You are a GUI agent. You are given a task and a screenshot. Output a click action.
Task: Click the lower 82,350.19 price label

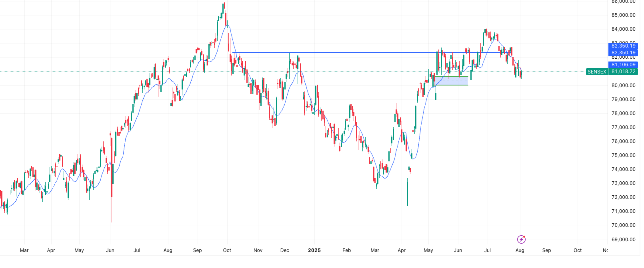coord(623,53)
